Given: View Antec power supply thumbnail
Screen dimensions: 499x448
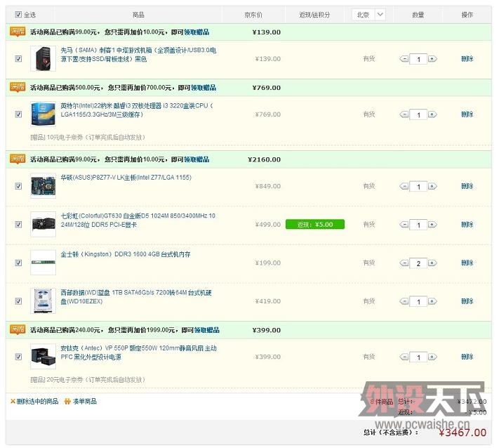Looking at the screenshot, I should click(43, 357).
